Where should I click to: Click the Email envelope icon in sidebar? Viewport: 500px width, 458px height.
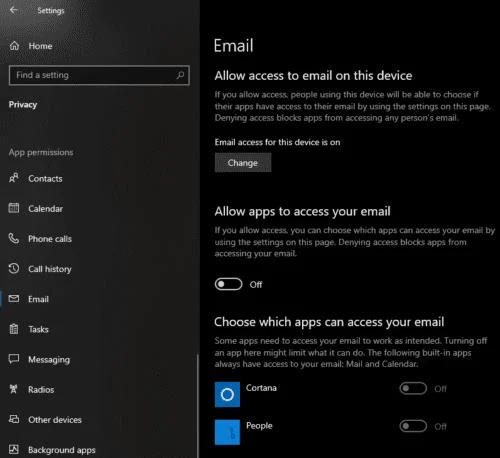14,299
